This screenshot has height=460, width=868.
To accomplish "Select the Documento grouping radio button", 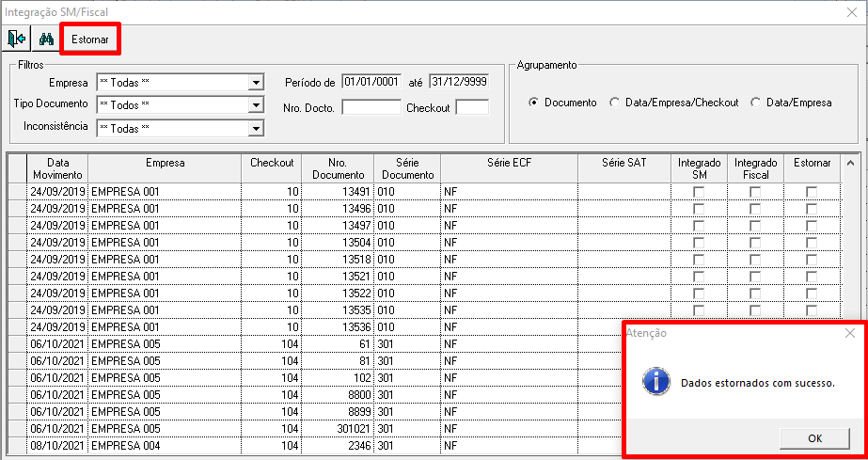I will coord(533,103).
